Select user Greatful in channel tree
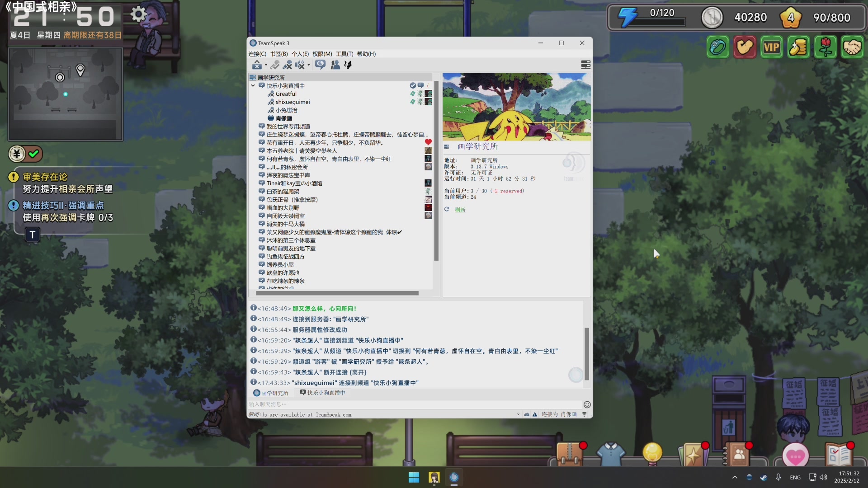868x488 pixels. (x=286, y=94)
